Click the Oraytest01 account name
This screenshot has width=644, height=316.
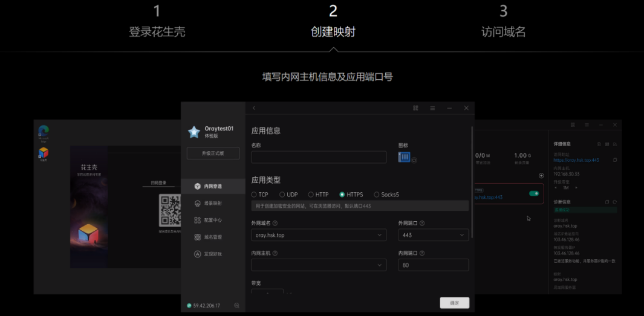pyautogui.click(x=219, y=129)
